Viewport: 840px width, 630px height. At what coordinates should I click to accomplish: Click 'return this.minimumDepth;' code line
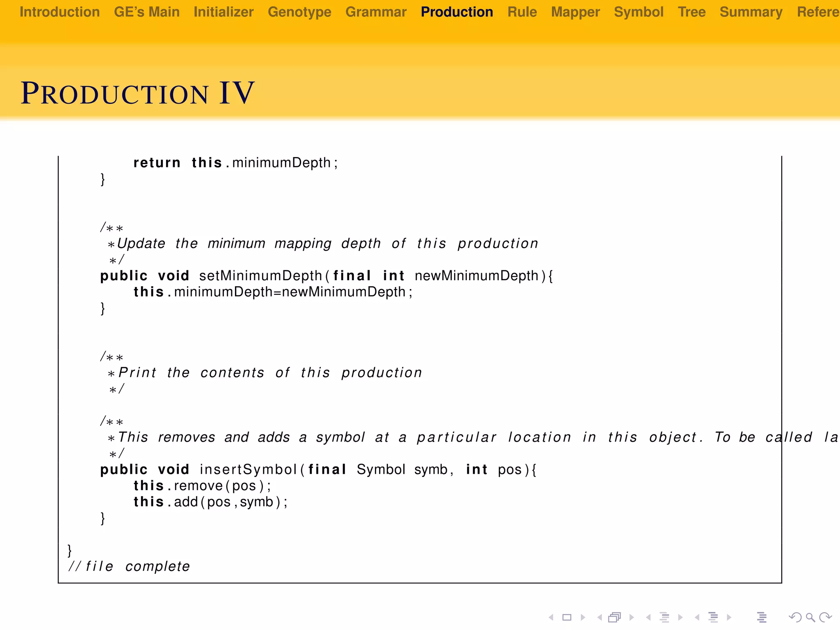pos(235,163)
